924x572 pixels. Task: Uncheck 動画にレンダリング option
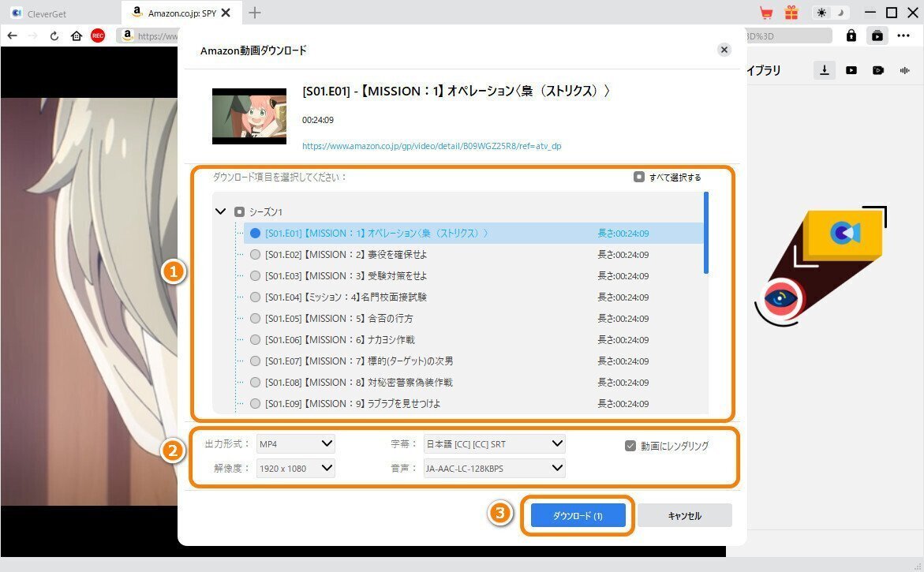[x=630, y=445]
